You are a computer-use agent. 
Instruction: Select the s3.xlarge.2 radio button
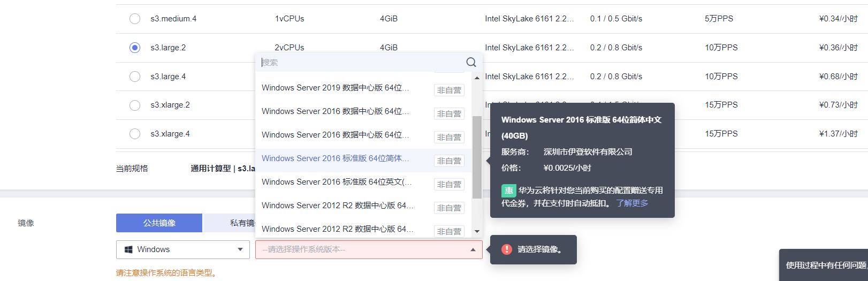[x=135, y=105]
